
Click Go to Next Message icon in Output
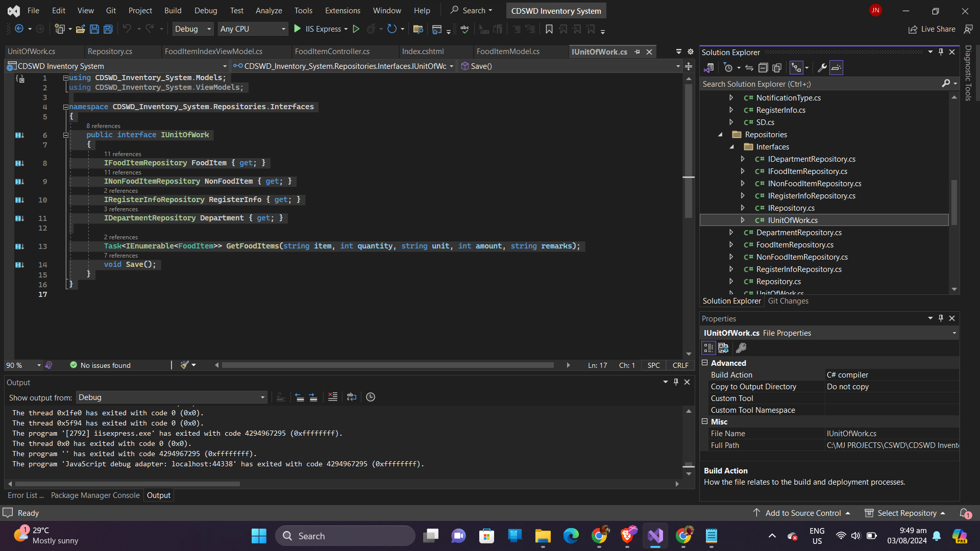[313, 397]
